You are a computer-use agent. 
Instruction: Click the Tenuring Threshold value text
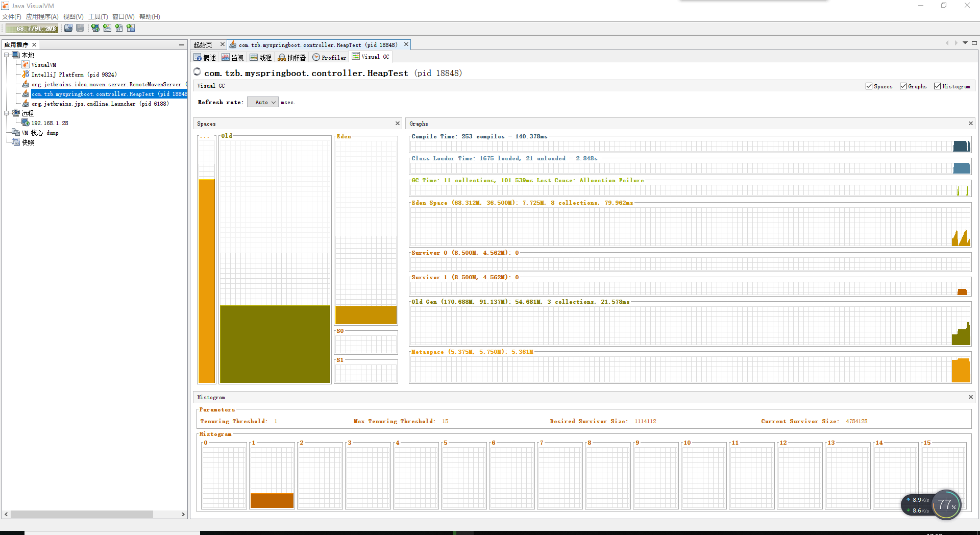(x=276, y=421)
